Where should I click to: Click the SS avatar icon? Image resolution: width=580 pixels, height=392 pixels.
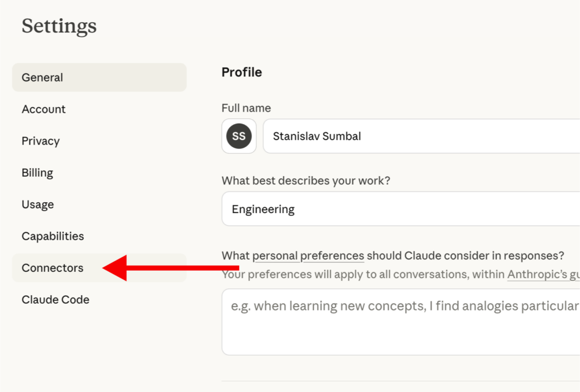(239, 136)
